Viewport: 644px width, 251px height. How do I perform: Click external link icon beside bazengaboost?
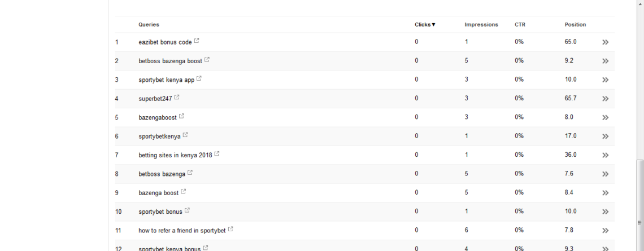(181, 117)
